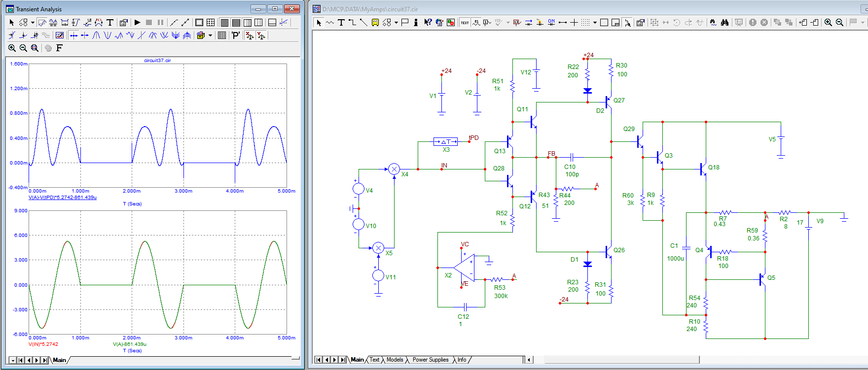Switch to the Models tab
This screenshot has width=868, height=370.
[395, 360]
